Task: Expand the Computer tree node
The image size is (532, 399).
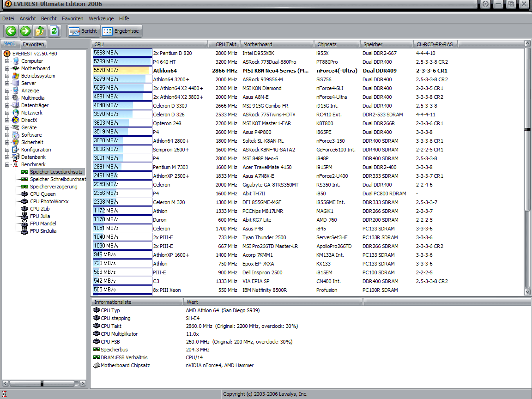Action: [x=7, y=61]
